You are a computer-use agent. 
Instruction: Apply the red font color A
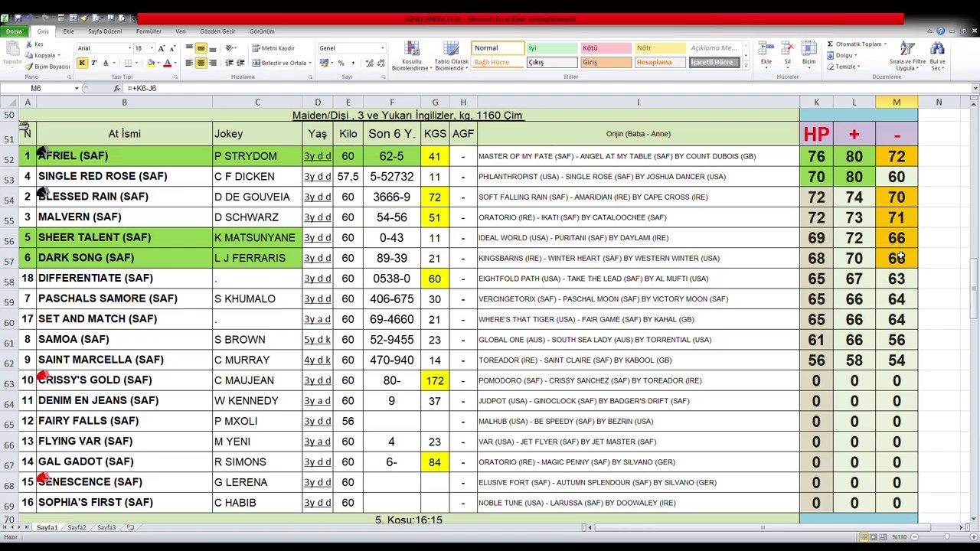coord(167,63)
